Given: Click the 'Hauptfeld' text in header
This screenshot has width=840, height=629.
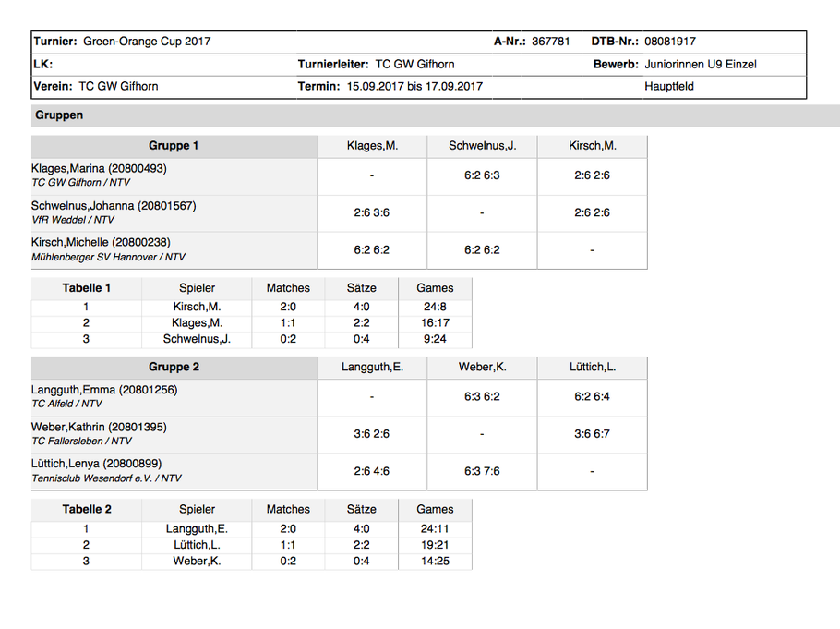Looking at the screenshot, I should coord(669,86).
